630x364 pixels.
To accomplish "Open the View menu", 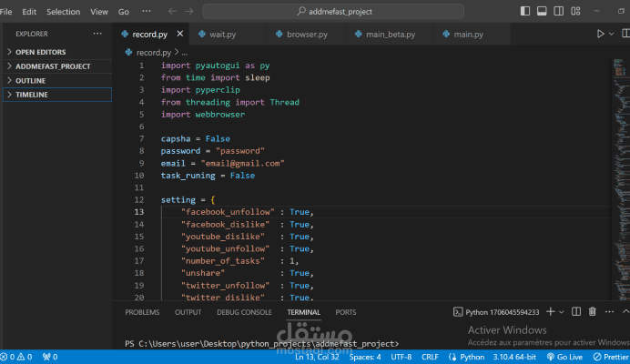I will [99, 12].
